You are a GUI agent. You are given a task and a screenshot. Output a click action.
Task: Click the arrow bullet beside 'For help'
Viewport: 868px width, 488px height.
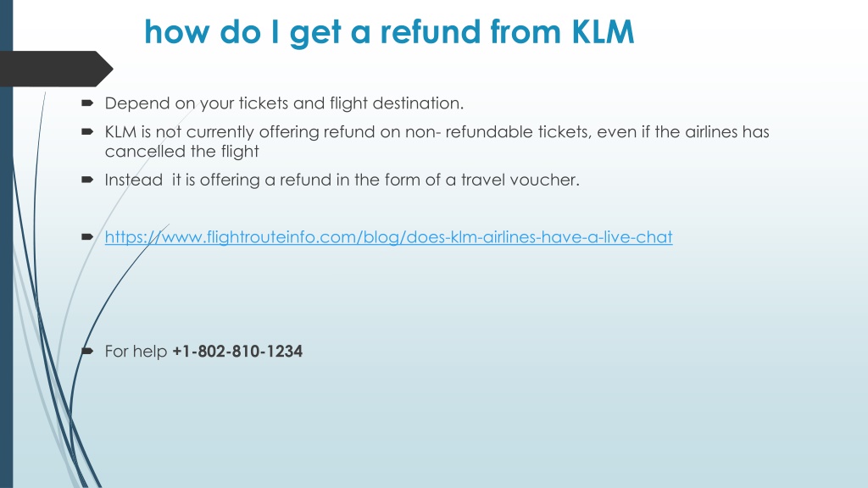click(87, 351)
